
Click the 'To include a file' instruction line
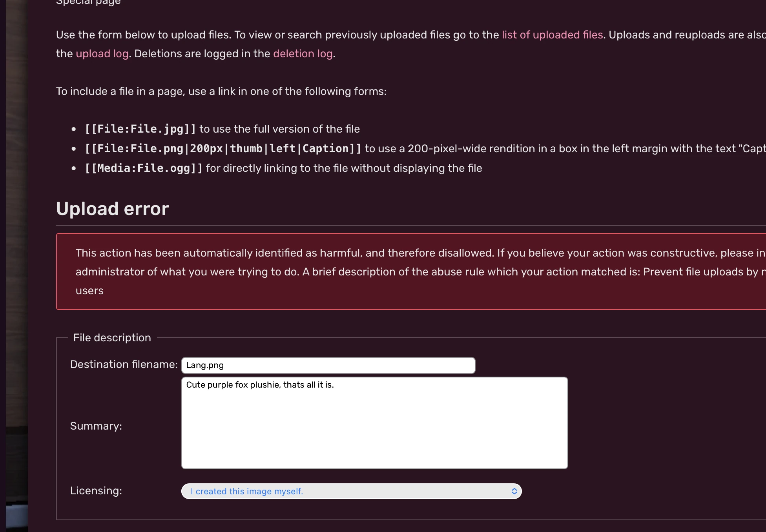221,91
